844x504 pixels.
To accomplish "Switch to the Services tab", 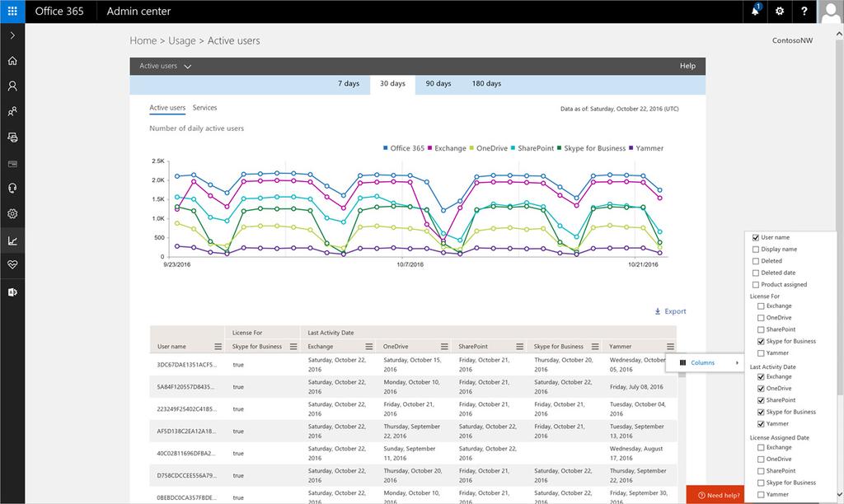I will [x=204, y=108].
